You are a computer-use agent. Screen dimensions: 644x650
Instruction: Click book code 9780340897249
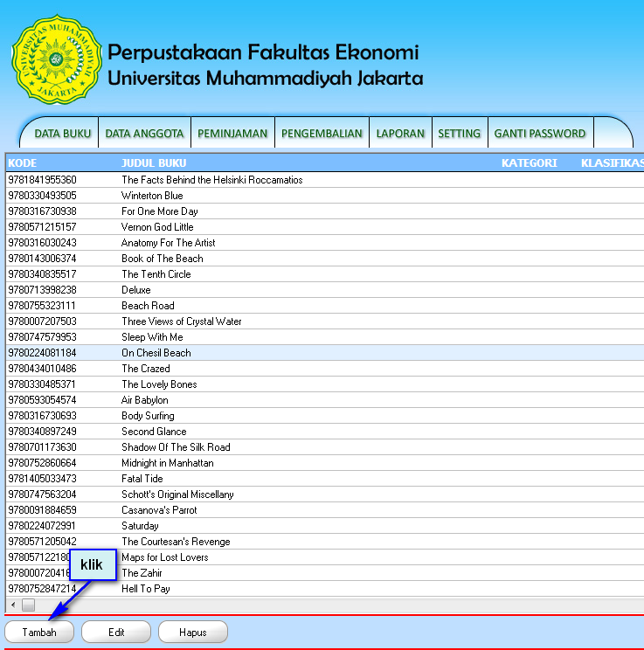[x=42, y=432]
